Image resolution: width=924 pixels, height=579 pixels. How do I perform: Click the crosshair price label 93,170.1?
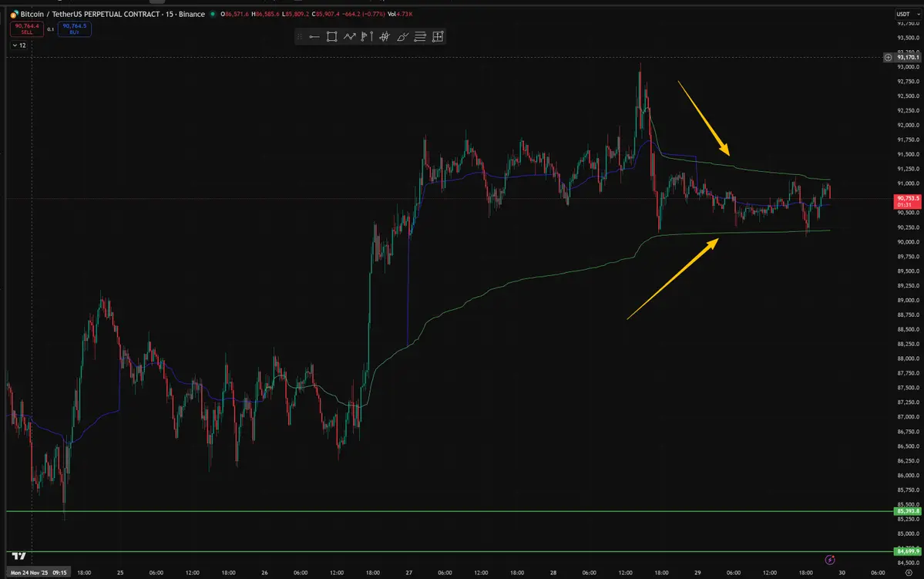908,57
